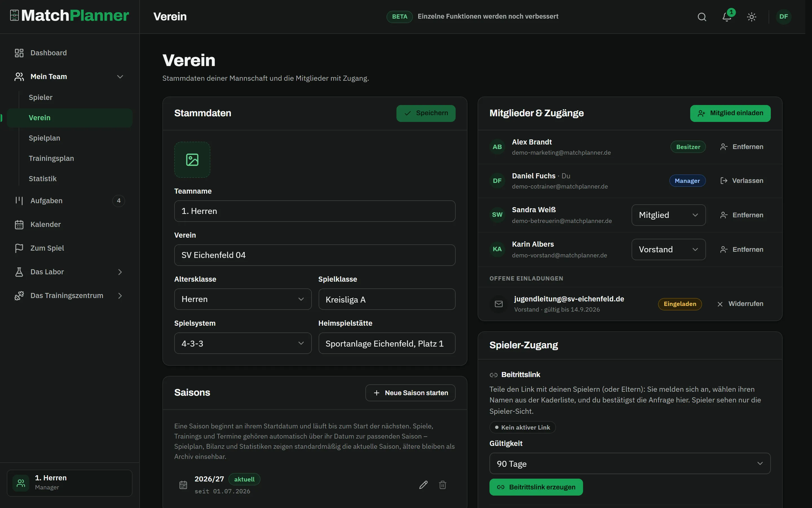Viewport: 812px width, 508px height.
Task: Click the Spielklasse input Kreisliga A
Action: (x=387, y=299)
